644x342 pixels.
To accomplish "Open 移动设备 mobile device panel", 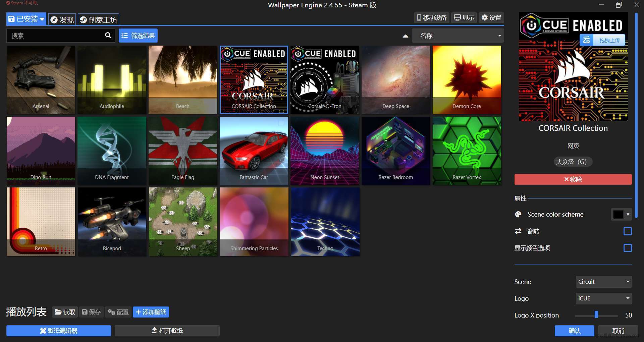I will point(431,18).
